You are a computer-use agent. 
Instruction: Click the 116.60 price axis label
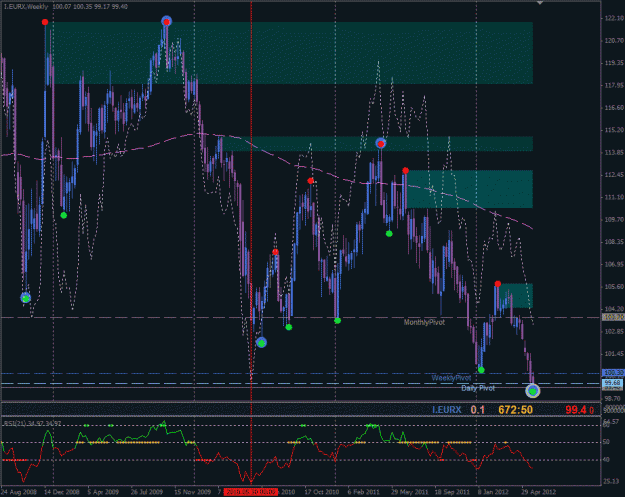coord(614,108)
